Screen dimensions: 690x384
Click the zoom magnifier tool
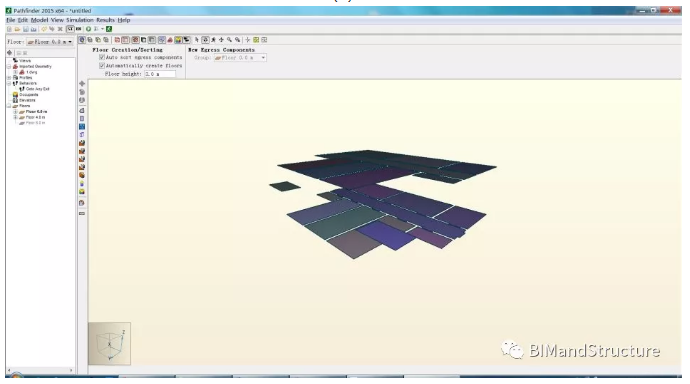tap(229, 40)
